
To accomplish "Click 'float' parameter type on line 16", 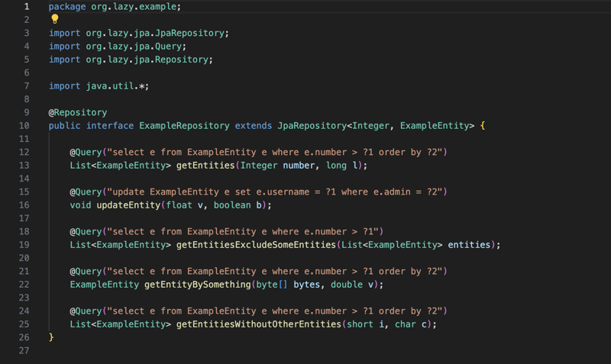I will 179,205.
